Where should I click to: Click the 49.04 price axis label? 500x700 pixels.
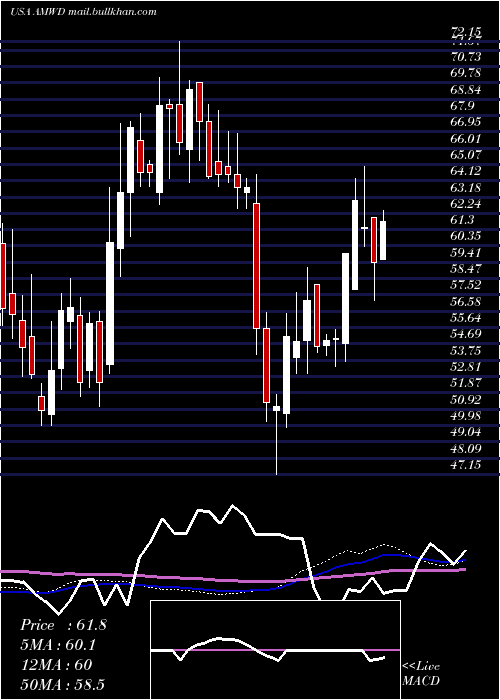pos(466,432)
